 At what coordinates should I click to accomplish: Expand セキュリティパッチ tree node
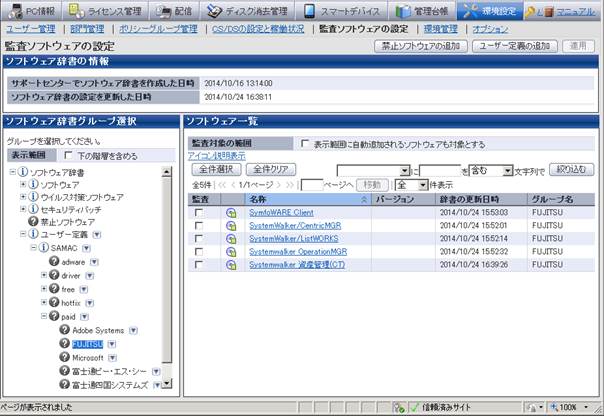tap(23, 209)
